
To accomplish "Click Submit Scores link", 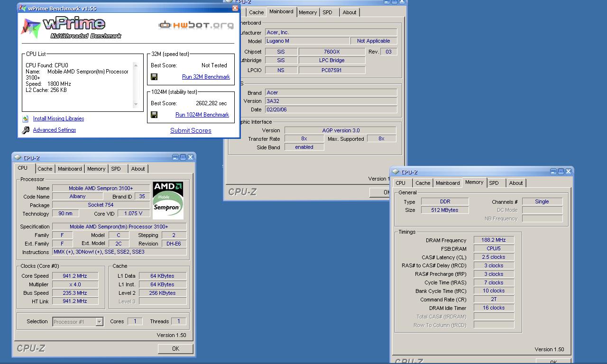I will pyautogui.click(x=191, y=130).
